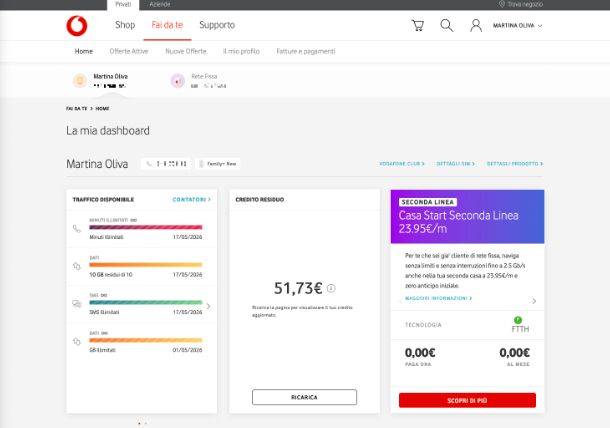
Task: Click the 17/05/2026 date under Minuti
Action: point(187,237)
